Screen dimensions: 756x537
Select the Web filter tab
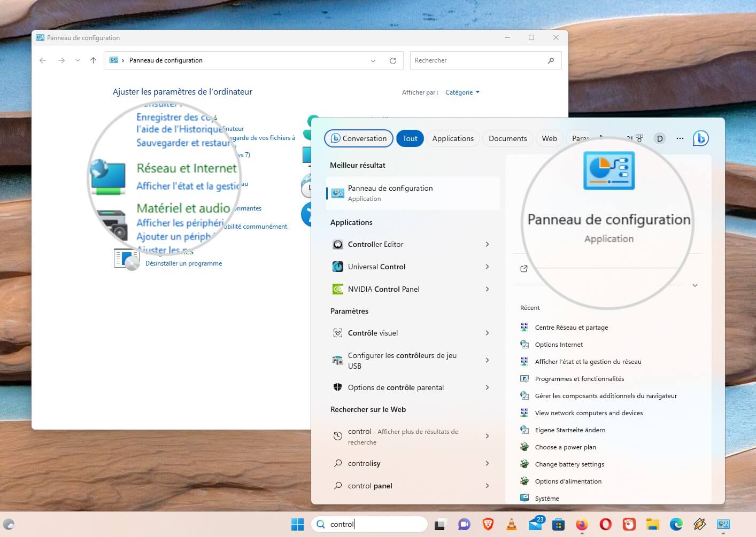[549, 138]
